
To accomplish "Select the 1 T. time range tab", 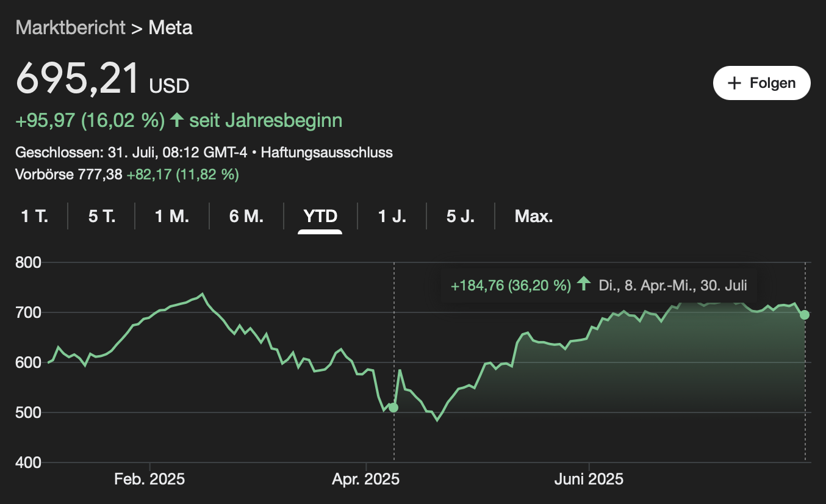I will click(x=35, y=216).
